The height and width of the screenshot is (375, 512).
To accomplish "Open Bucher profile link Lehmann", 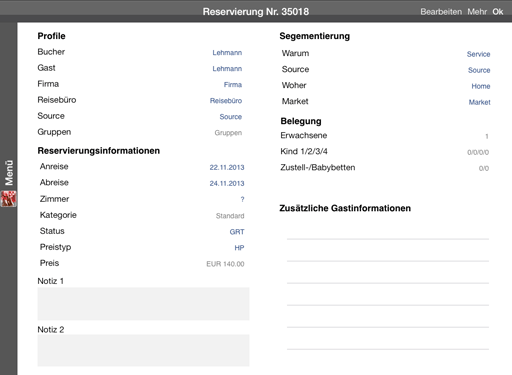I will point(227,53).
